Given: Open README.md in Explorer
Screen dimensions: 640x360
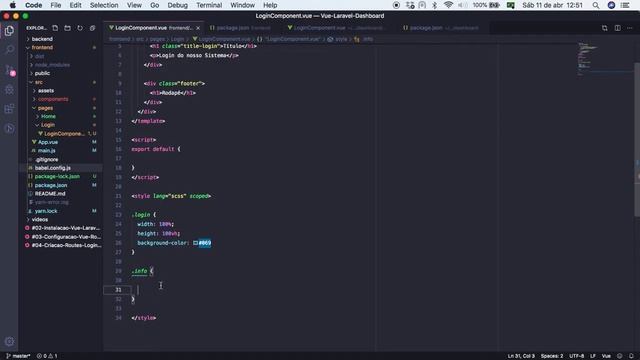Looking at the screenshot, I should click(x=50, y=194).
